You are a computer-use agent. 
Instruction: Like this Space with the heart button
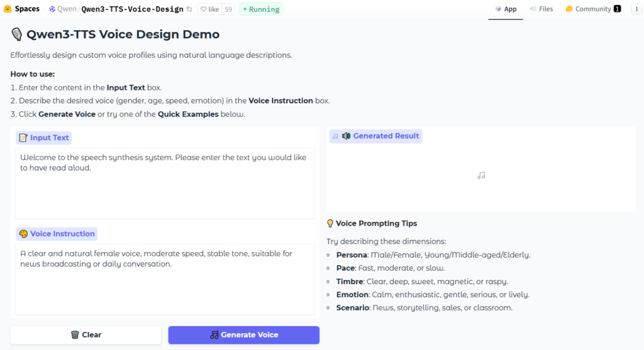click(x=209, y=9)
